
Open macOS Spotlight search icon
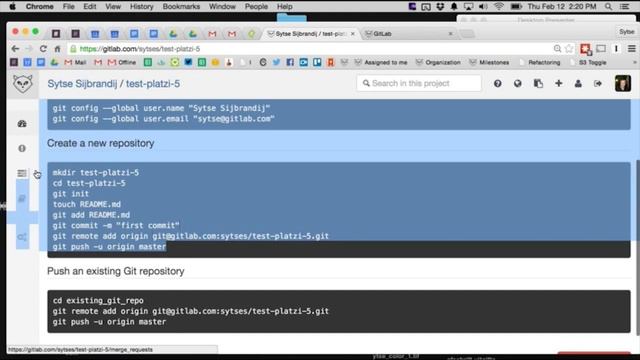coord(608,7)
